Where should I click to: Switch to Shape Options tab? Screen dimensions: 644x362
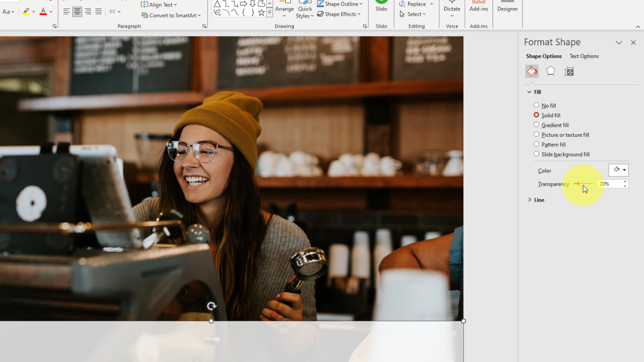pos(544,56)
